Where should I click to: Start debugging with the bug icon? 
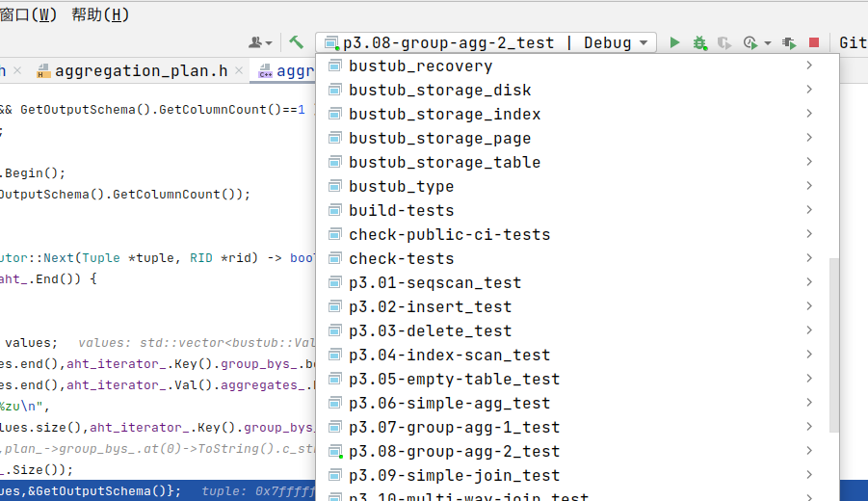(x=699, y=42)
